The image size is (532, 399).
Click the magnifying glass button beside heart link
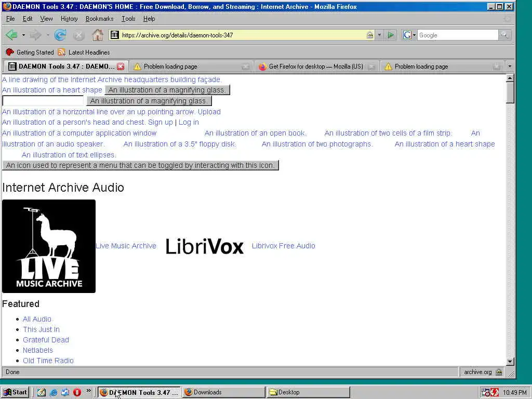167,90
